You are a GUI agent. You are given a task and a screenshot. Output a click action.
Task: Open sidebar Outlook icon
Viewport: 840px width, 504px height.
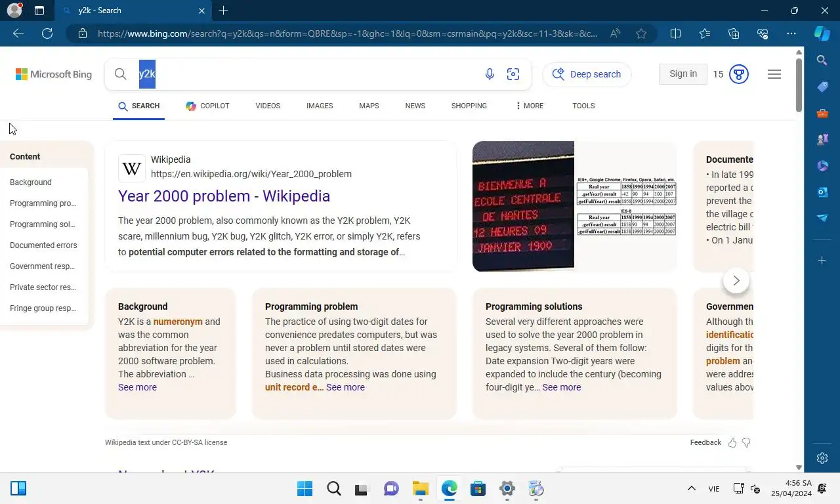pyautogui.click(x=822, y=192)
